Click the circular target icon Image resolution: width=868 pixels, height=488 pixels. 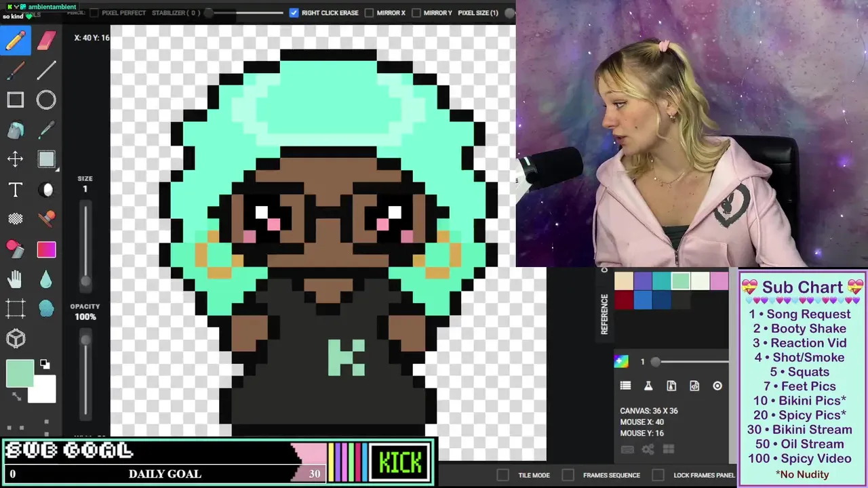(x=717, y=386)
